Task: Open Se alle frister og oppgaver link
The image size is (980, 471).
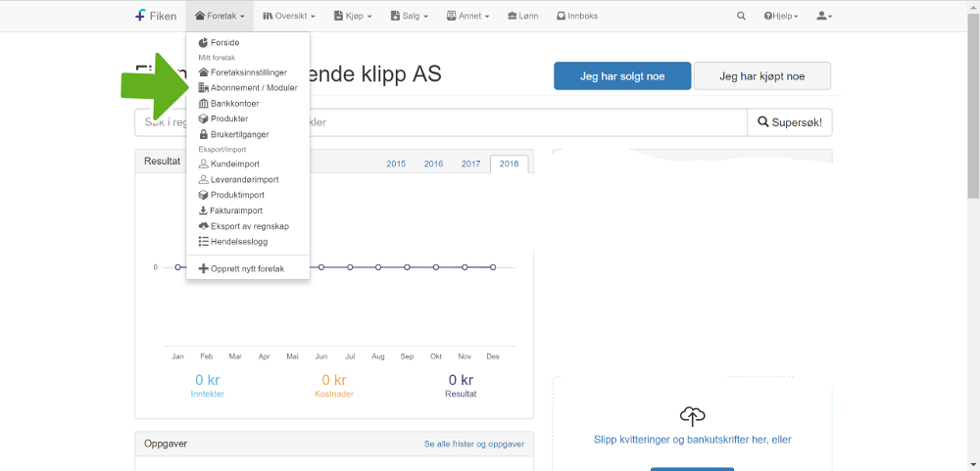Action: 473,444
